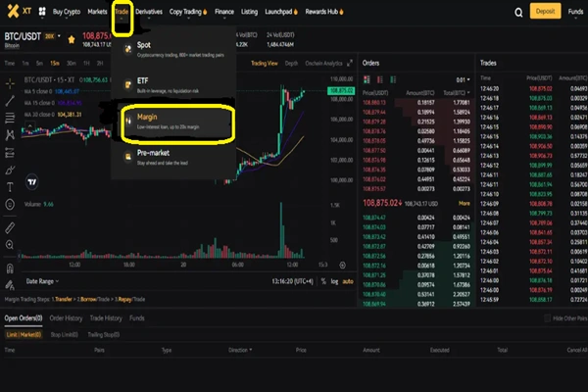Select the Trailing Stop(0) sub-tab

[104, 334]
